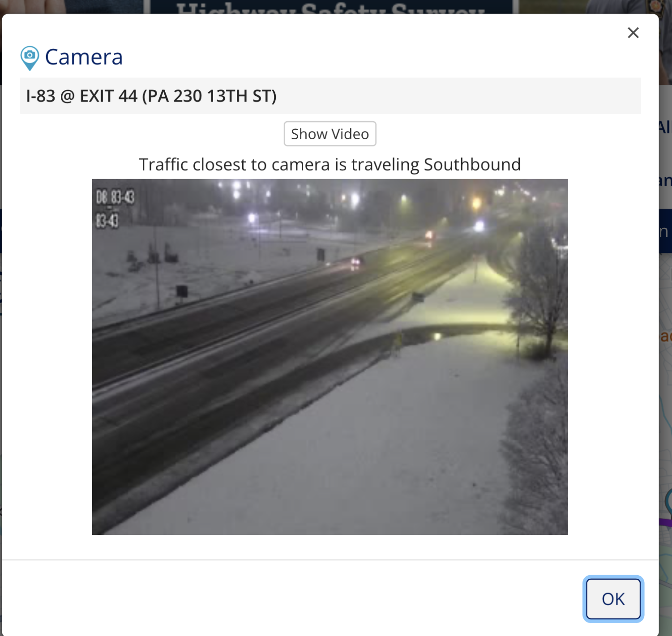Click the purple route line on background map
Viewport: 672px width, 636px height.
665,522
